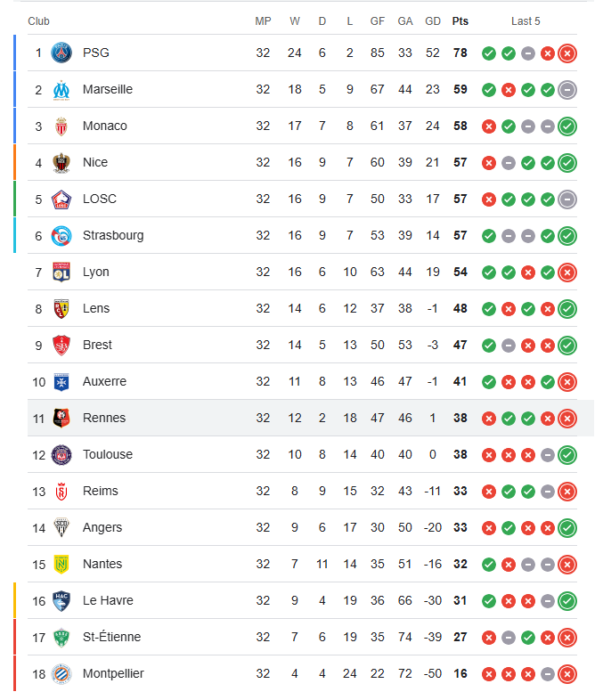Click the Pts column header
The width and height of the screenshot is (603, 700).
pos(460,20)
